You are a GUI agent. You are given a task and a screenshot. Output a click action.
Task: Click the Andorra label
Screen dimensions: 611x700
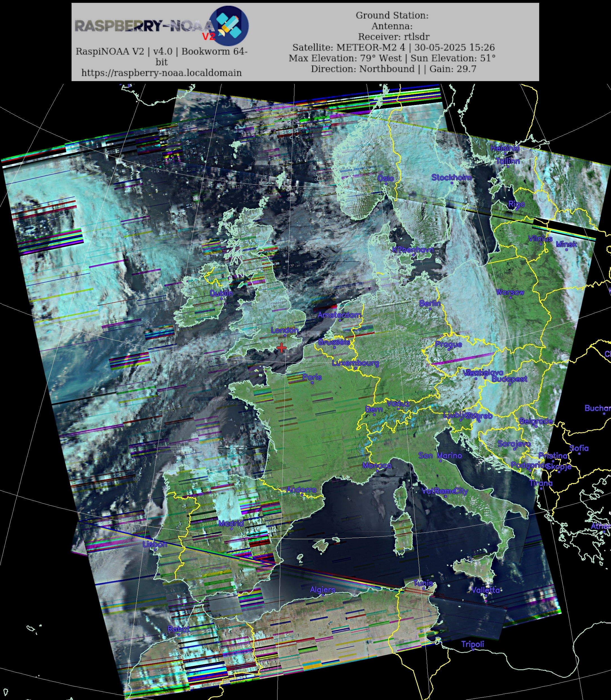[301, 490]
